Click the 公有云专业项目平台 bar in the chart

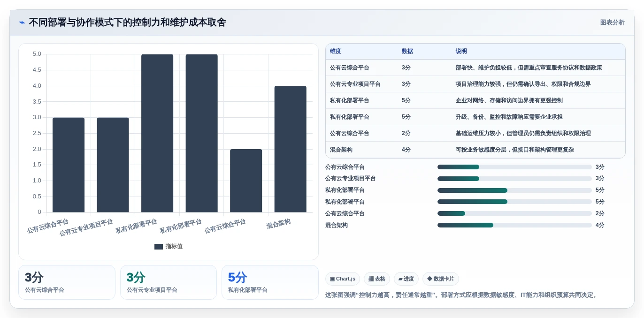click(113, 165)
